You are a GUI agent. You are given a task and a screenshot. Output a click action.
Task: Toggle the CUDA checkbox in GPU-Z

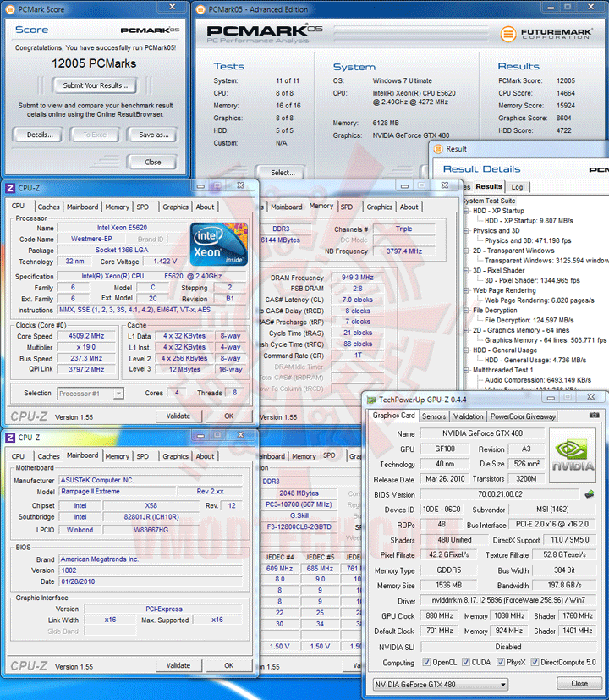click(466, 662)
